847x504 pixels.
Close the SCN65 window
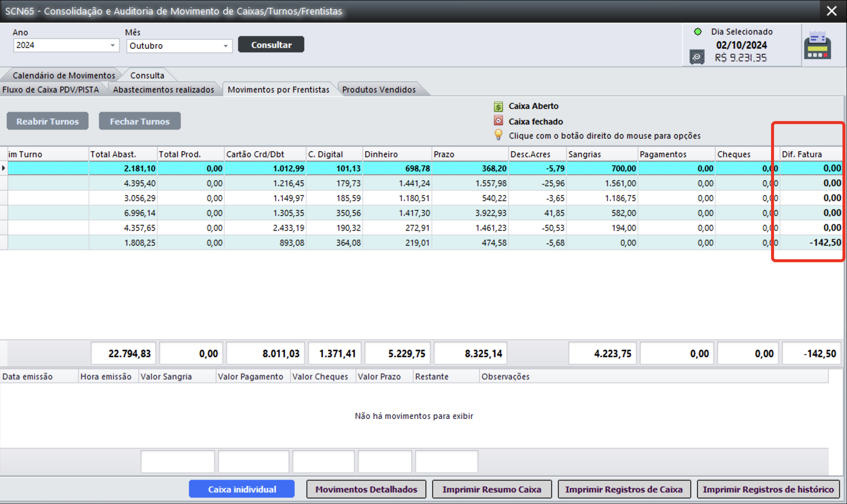click(832, 11)
